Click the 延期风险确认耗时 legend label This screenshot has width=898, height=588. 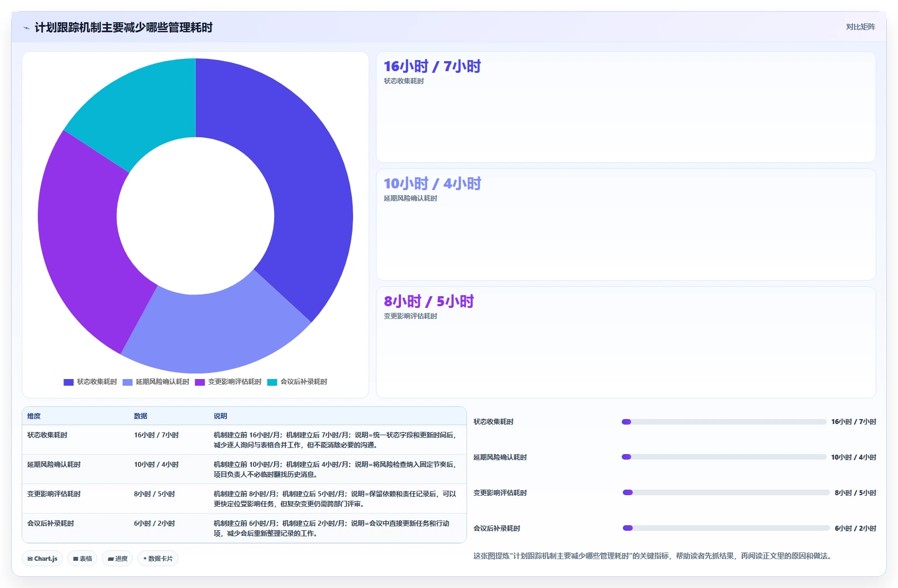162,382
